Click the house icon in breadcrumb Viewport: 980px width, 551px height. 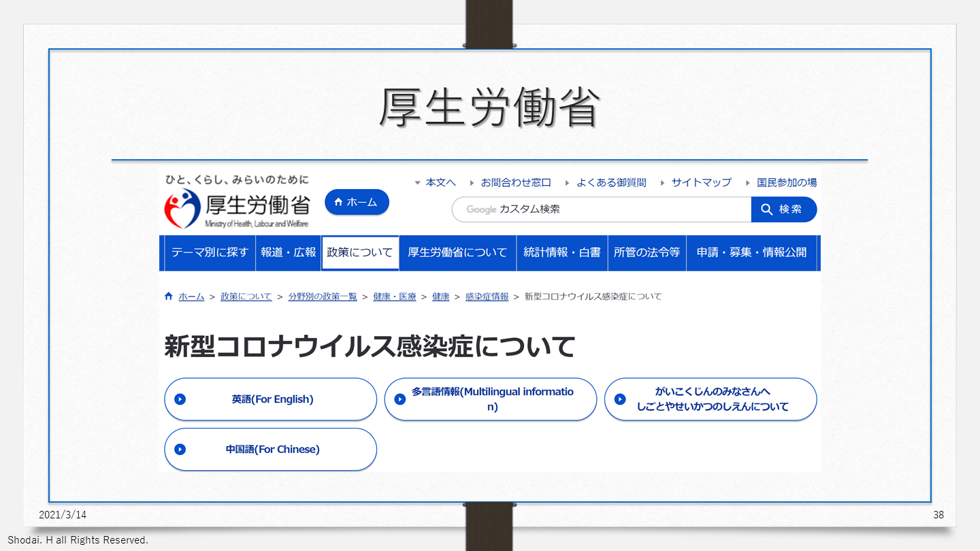[x=169, y=297]
